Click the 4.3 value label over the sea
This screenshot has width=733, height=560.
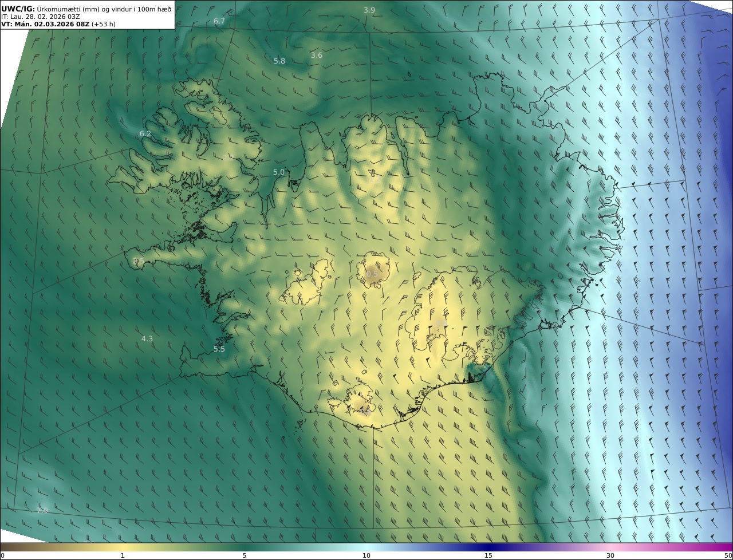tap(147, 339)
